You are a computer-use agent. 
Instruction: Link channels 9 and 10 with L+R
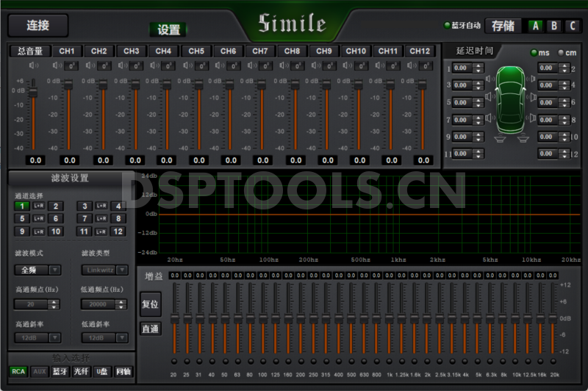39,232
